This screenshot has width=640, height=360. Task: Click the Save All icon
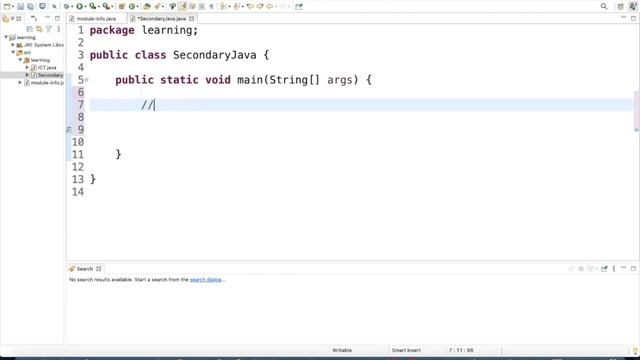[30, 7]
